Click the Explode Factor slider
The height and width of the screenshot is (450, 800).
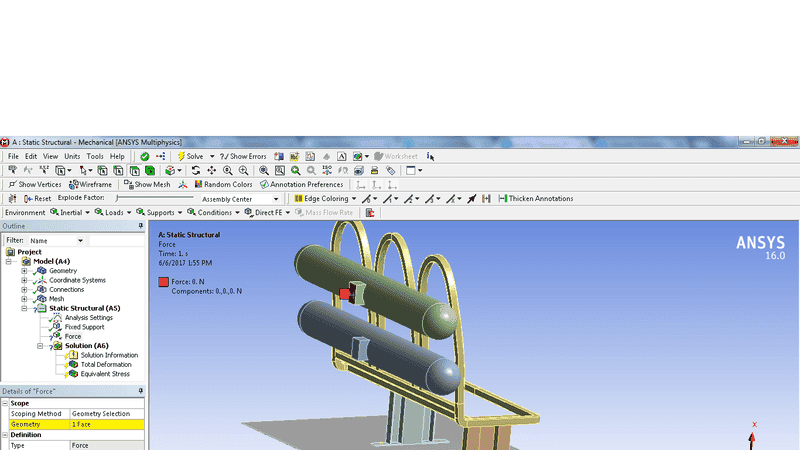pyautogui.click(x=150, y=198)
